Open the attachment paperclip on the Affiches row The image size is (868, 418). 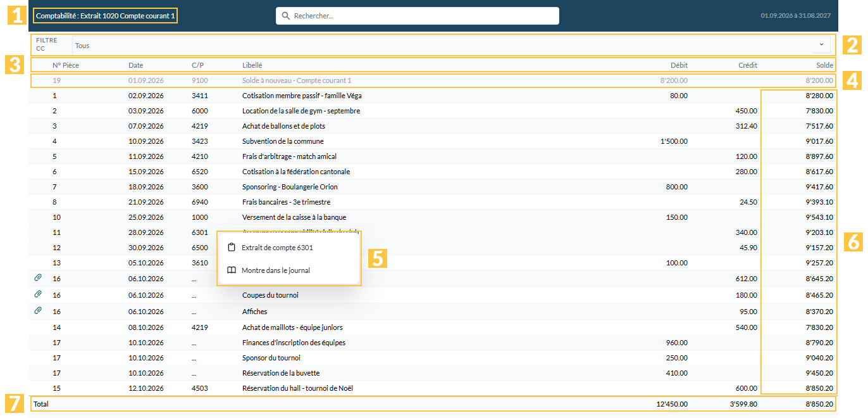38,311
